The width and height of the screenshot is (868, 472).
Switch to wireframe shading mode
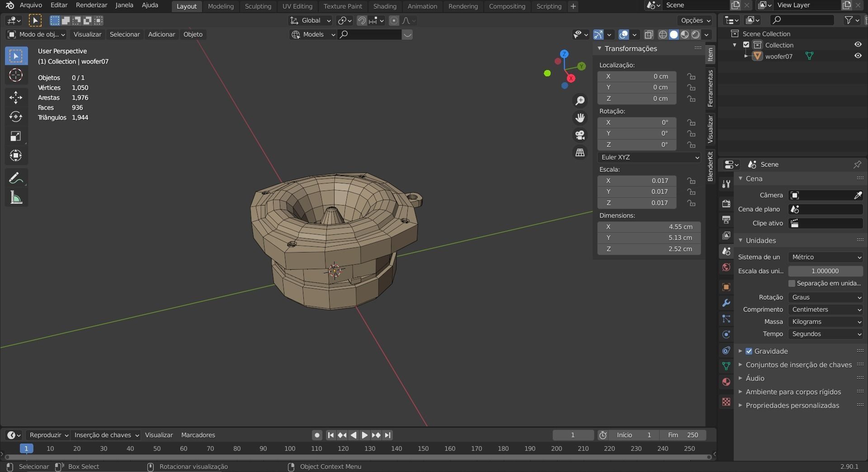click(663, 34)
